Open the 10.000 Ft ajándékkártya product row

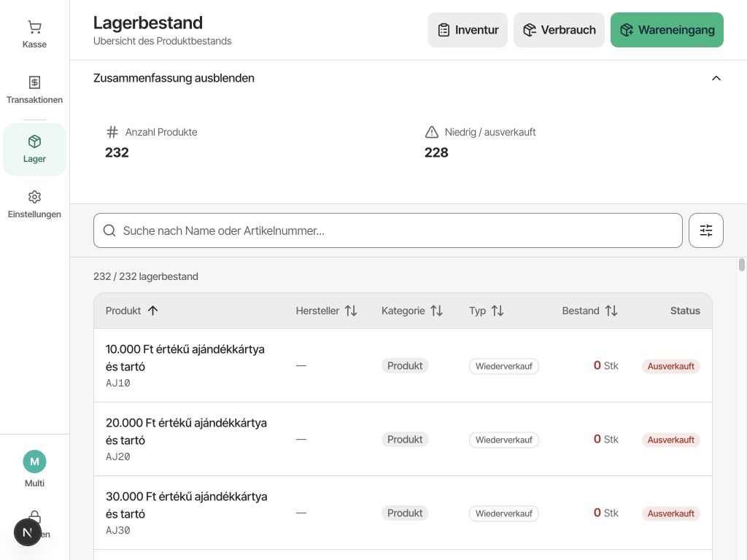click(x=403, y=366)
